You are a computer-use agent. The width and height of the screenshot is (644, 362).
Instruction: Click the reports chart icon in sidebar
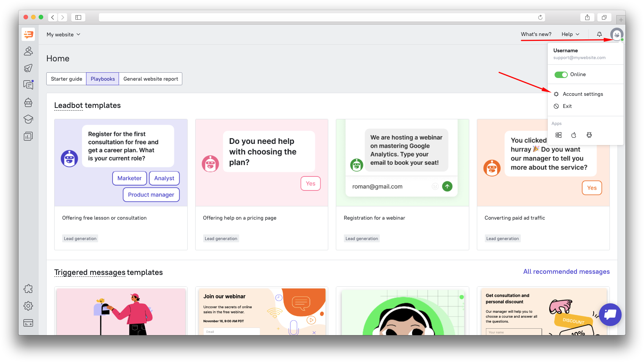[28, 136]
